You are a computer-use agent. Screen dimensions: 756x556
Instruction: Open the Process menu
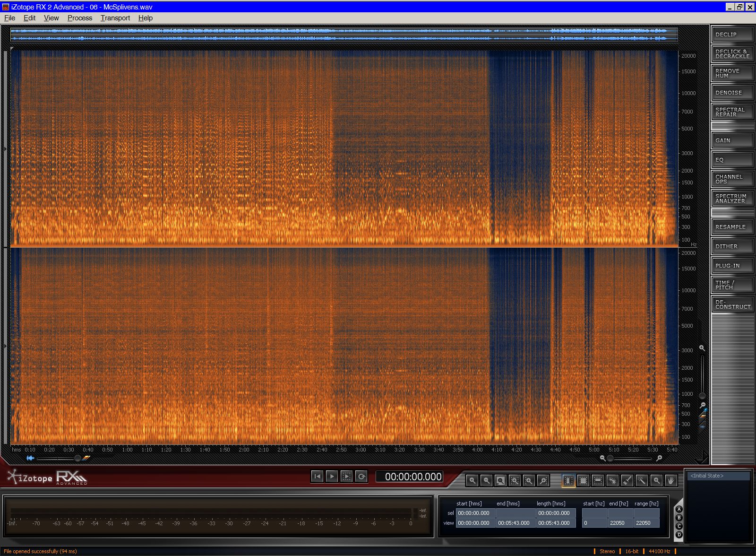click(x=79, y=18)
